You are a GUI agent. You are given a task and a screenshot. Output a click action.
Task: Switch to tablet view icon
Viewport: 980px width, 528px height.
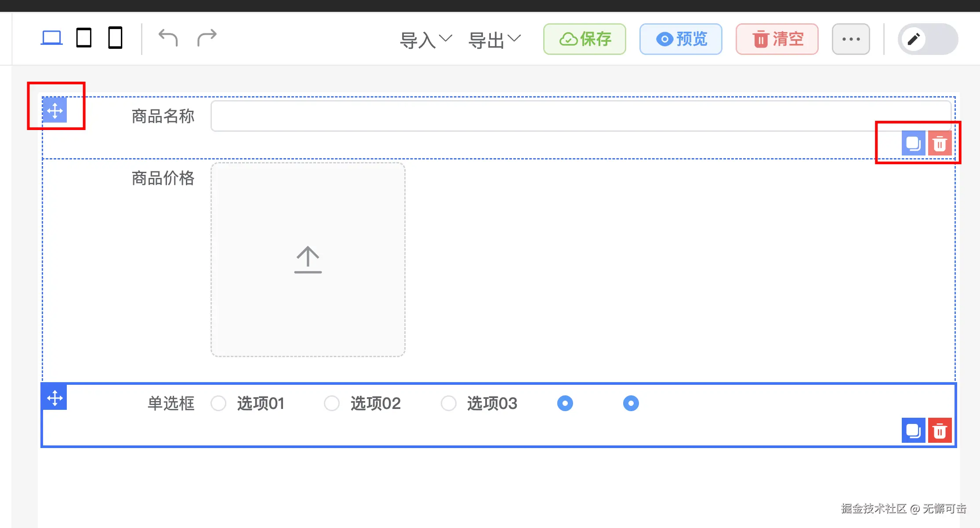click(x=83, y=38)
